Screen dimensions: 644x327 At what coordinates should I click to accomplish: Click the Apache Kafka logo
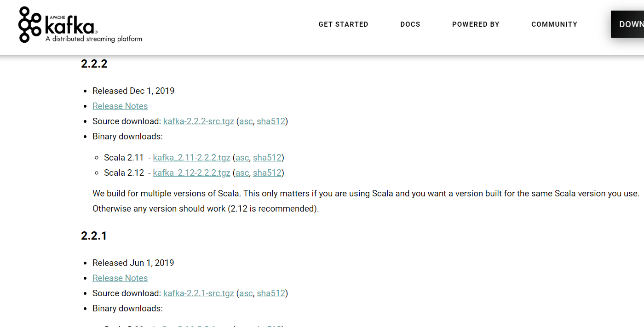(x=80, y=24)
